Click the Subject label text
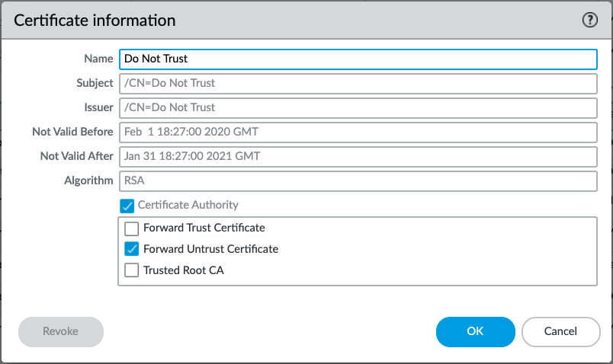The width and height of the screenshot is (613, 364). point(94,83)
